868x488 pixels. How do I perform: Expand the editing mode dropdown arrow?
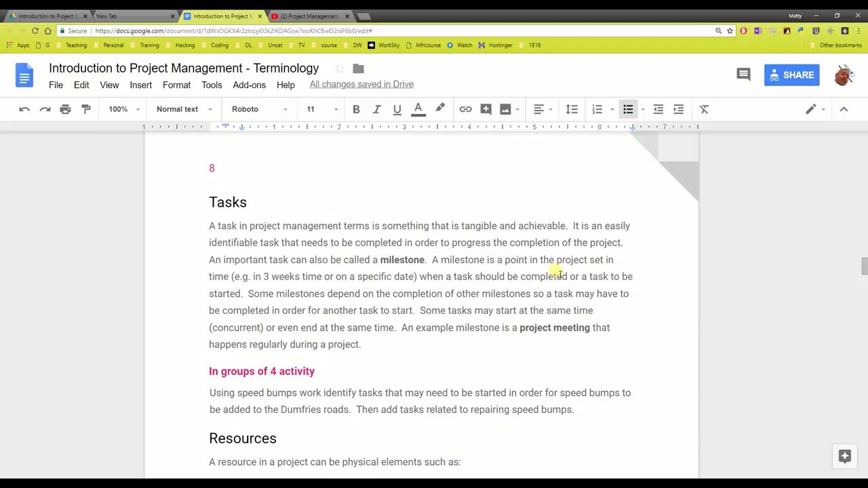[823, 109]
